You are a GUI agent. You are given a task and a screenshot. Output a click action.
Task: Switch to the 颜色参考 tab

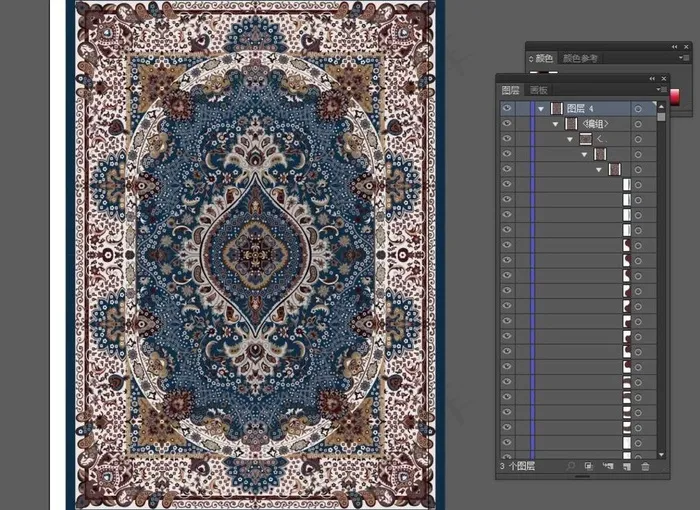coord(580,59)
